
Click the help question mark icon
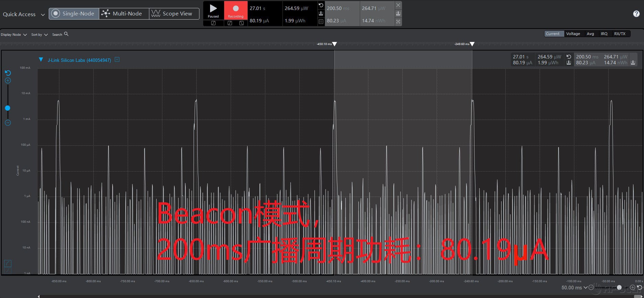pos(636,14)
